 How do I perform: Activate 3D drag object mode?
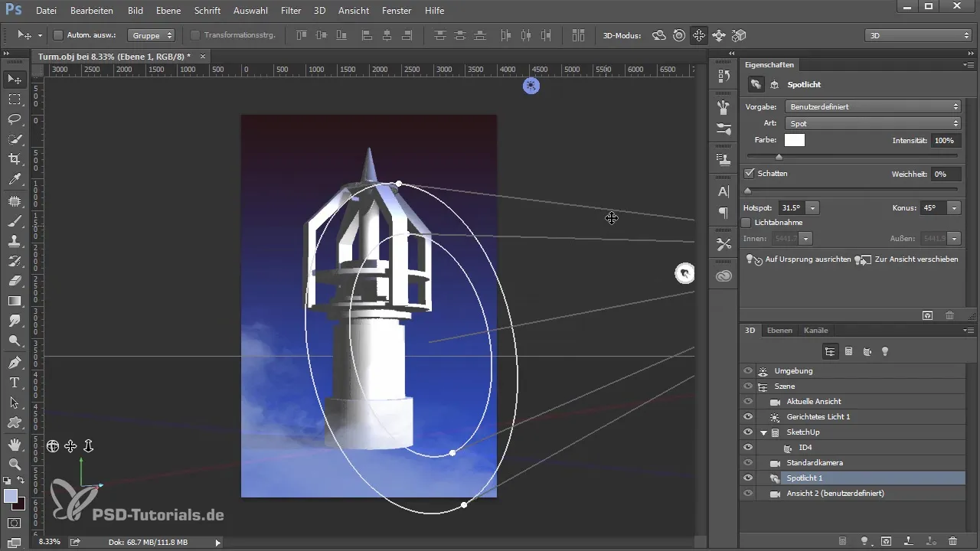[x=698, y=35]
